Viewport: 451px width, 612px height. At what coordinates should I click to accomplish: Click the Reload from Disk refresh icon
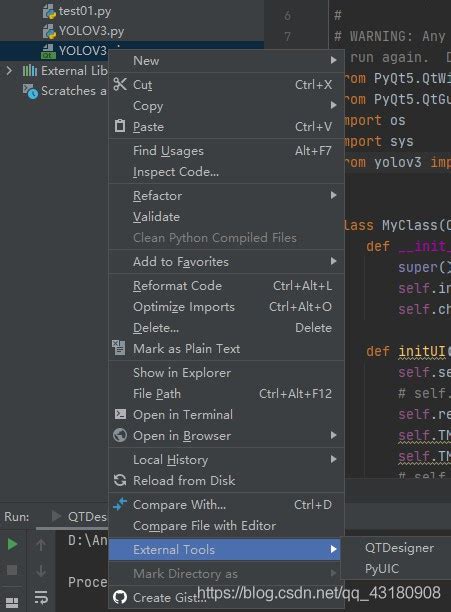coord(120,480)
